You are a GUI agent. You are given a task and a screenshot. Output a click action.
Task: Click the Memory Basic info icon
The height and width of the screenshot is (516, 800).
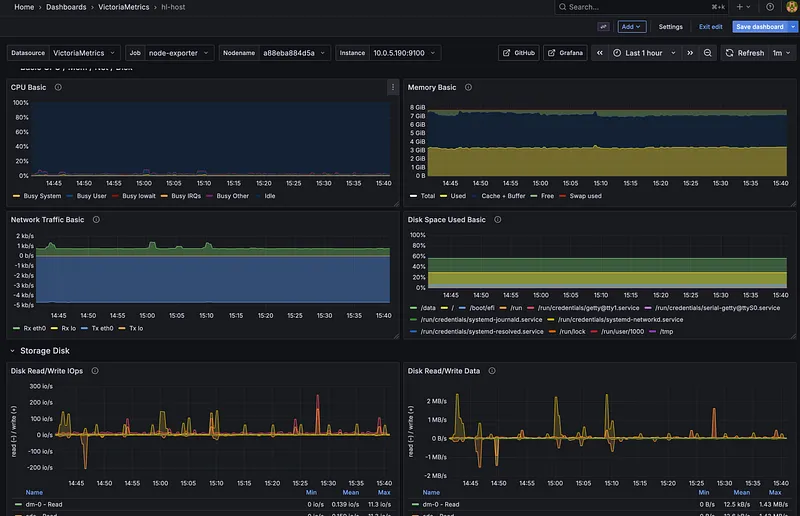tap(468, 88)
